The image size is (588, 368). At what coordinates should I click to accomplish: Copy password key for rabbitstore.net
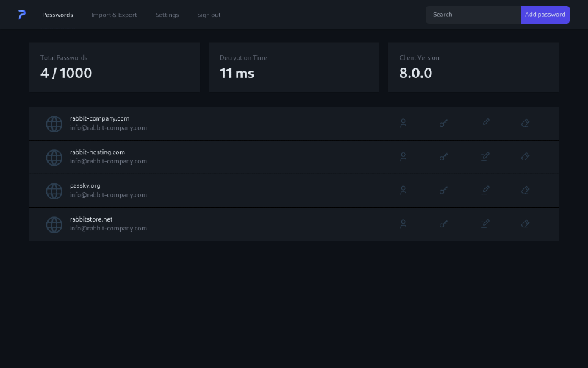pyautogui.click(x=444, y=224)
